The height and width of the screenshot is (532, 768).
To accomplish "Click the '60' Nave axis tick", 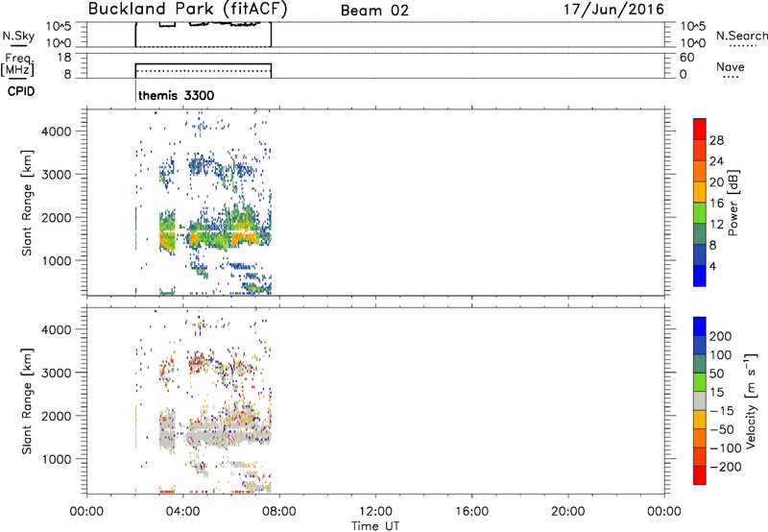I will click(x=687, y=58).
